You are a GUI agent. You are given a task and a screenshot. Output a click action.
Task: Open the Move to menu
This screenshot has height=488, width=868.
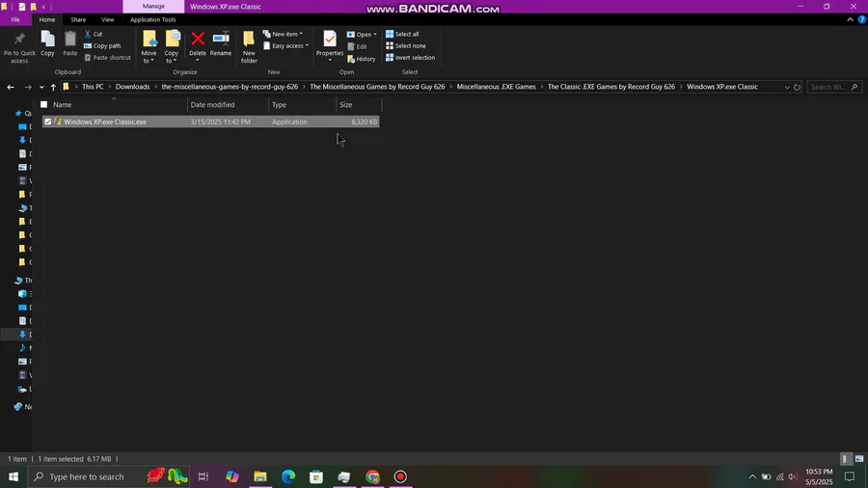click(149, 47)
